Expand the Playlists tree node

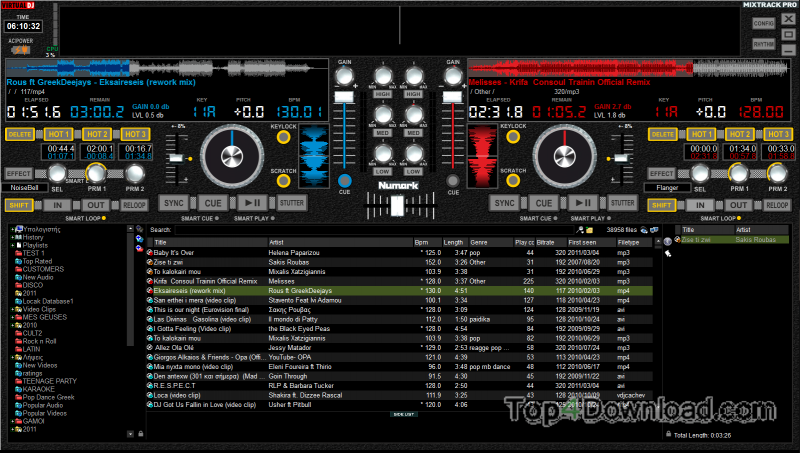[x=12, y=245]
